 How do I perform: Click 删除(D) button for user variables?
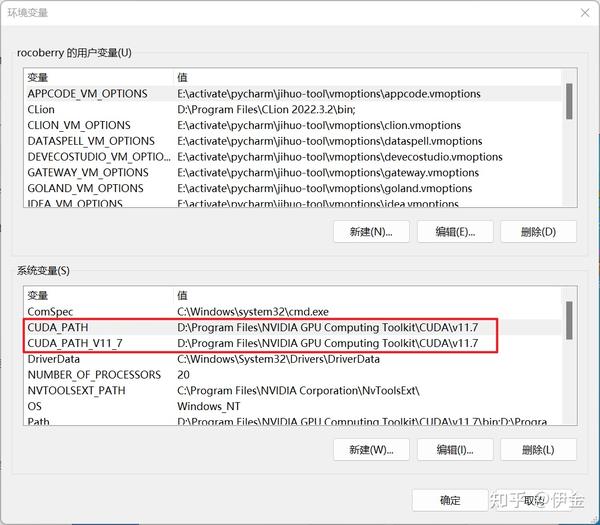coord(538,232)
